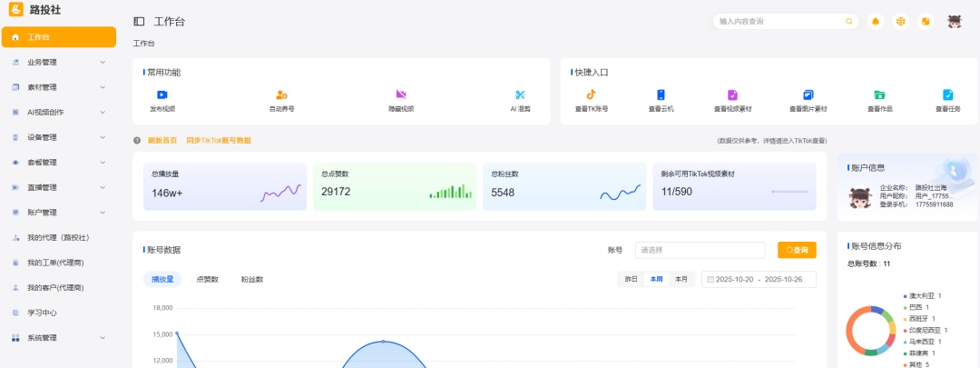
Task: Click the orange 查询 button
Action: pyautogui.click(x=797, y=250)
